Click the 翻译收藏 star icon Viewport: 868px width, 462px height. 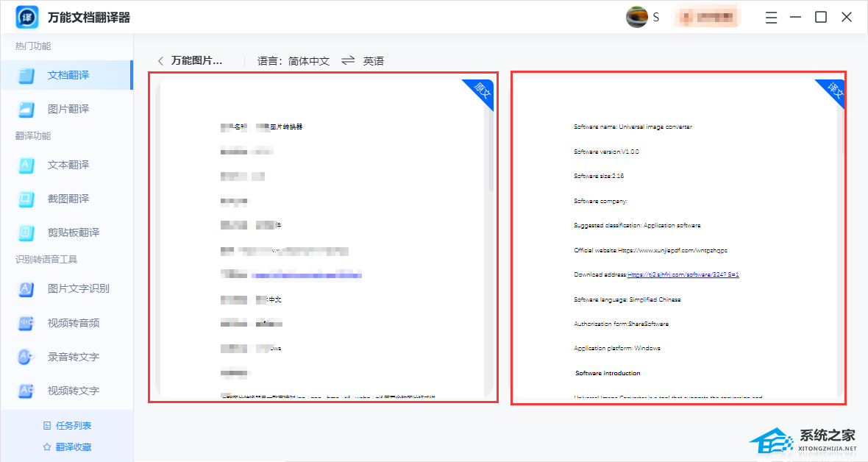pyautogui.click(x=47, y=447)
